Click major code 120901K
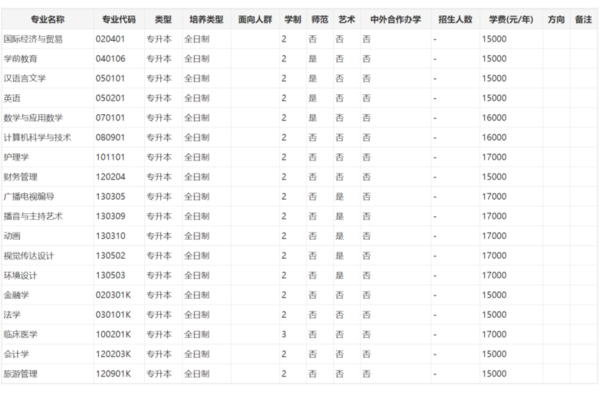 tap(113, 374)
